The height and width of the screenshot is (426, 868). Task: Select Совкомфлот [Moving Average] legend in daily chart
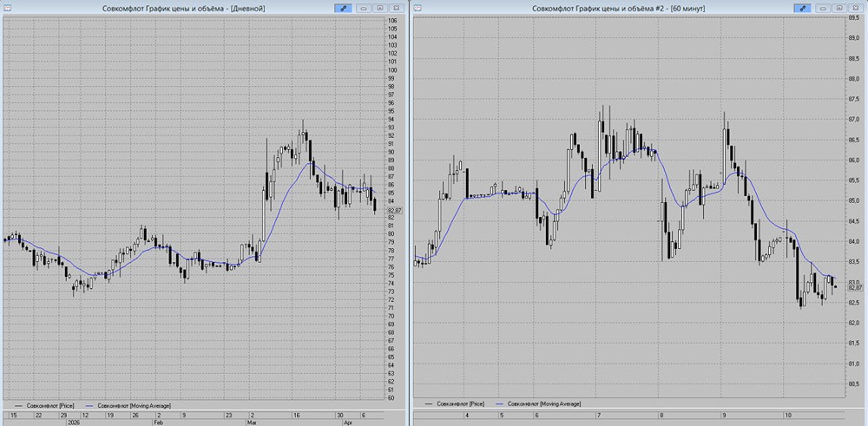128,405
